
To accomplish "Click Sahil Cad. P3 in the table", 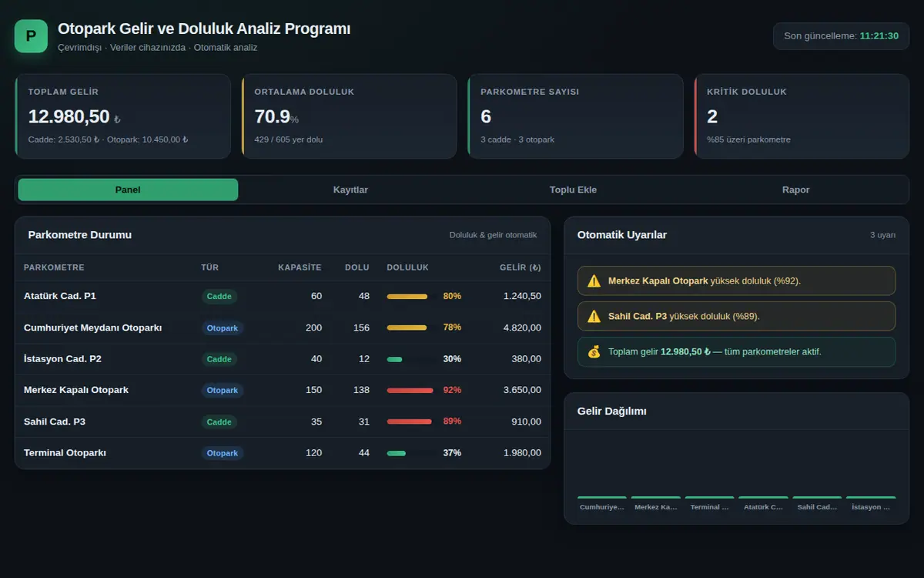I will (55, 422).
